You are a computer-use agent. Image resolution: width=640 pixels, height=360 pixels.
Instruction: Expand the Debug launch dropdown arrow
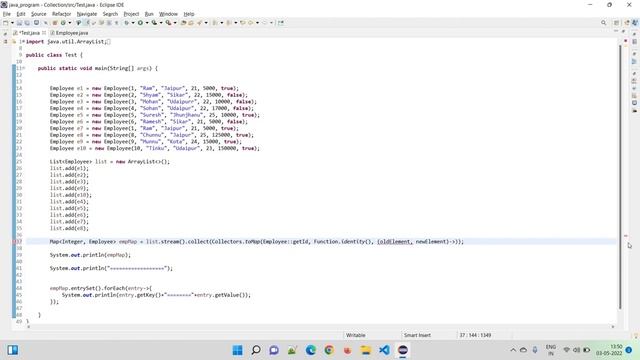pos(133,23)
